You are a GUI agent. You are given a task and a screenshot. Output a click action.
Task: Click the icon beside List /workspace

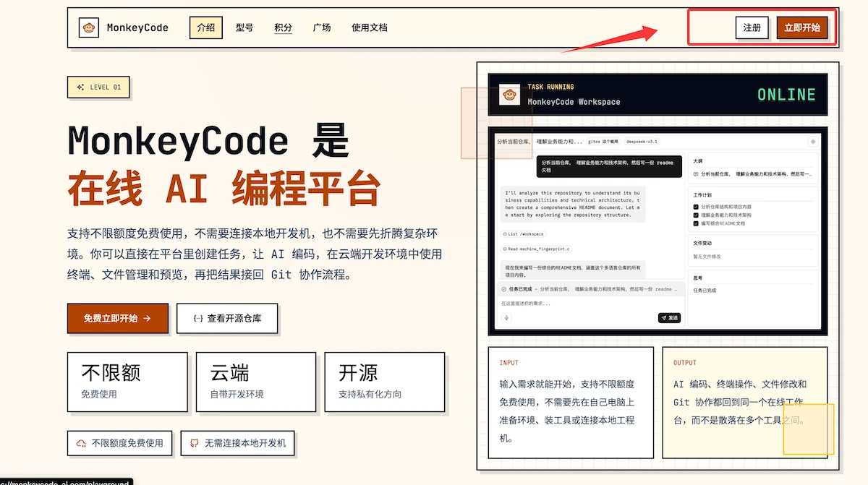coord(505,234)
